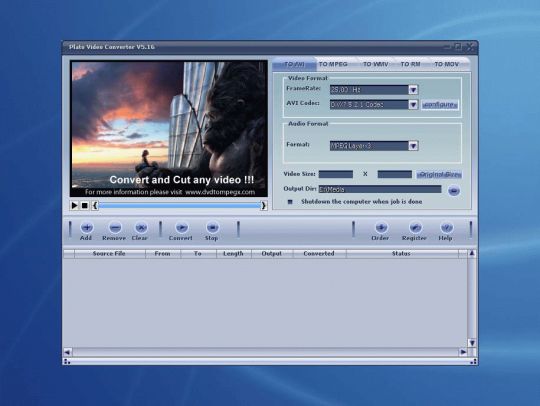Click the list scroll down arrow
Image resolution: width=540 pixels, height=406 pixels.
[472, 343]
